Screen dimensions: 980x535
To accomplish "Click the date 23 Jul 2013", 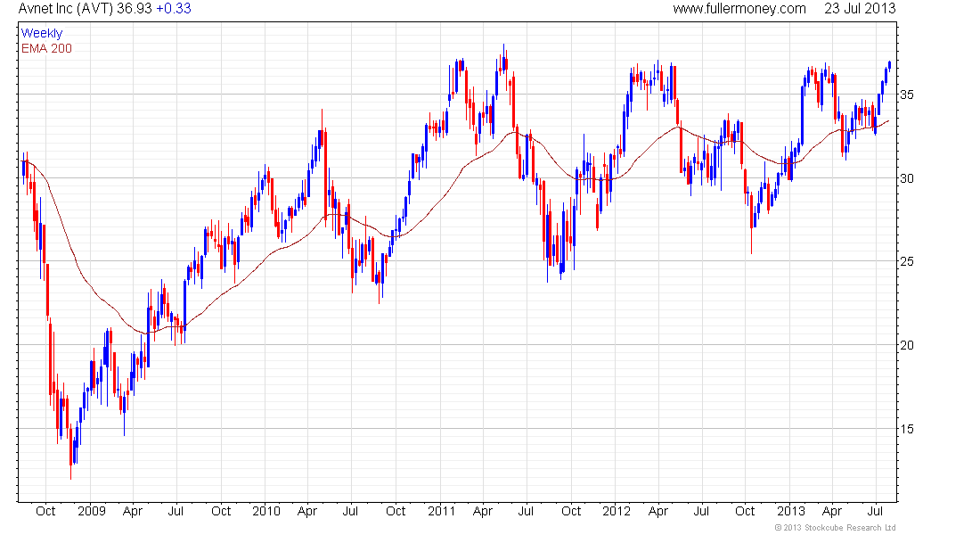I will (860, 9).
